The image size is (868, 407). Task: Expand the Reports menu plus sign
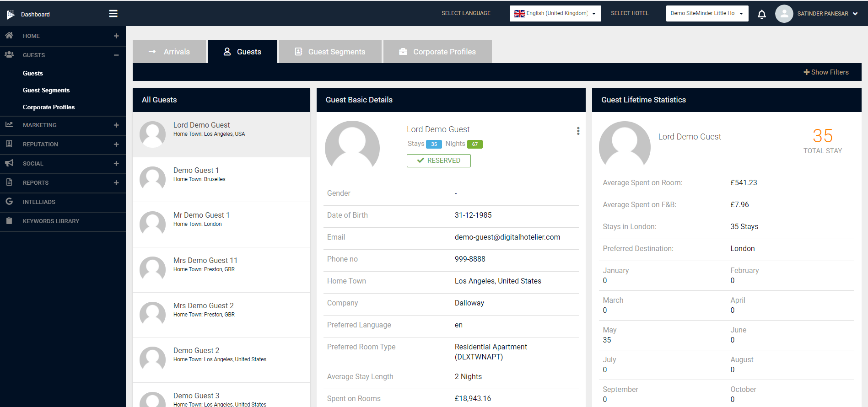(116, 182)
